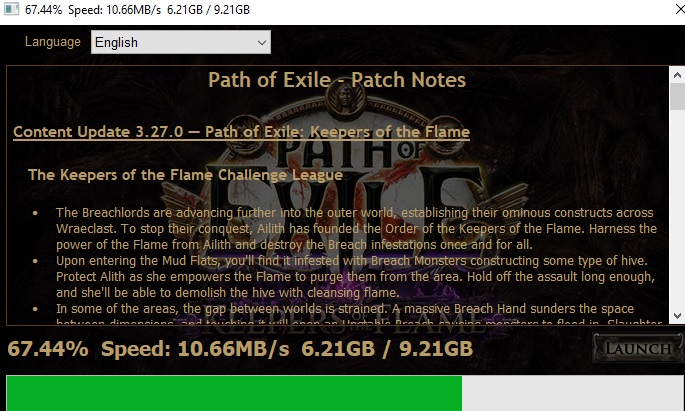The height and width of the screenshot is (411, 685).
Task: Click the Path of Exile - Patch Notes heading
Action: pos(337,80)
